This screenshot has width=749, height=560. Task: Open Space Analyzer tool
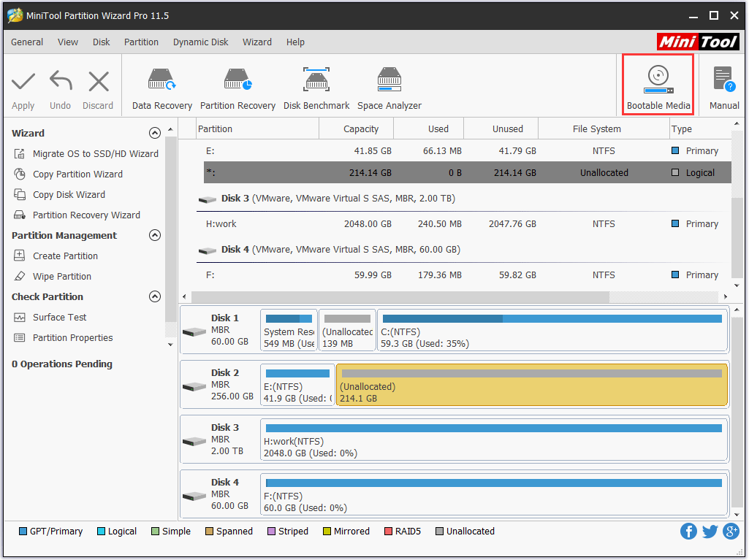pos(389,89)
